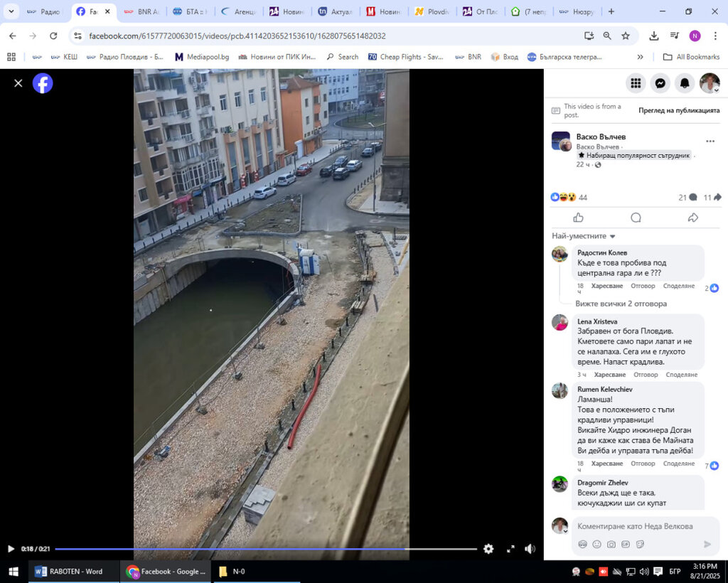
Task: Mute the video volume
Action: (530, 549)
